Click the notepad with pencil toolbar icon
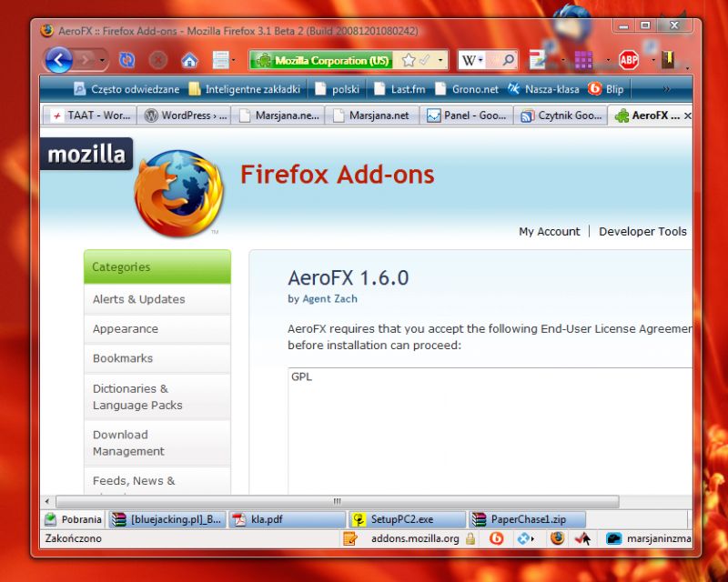Viewport: 728px width, 582px height. click(538, 60)
